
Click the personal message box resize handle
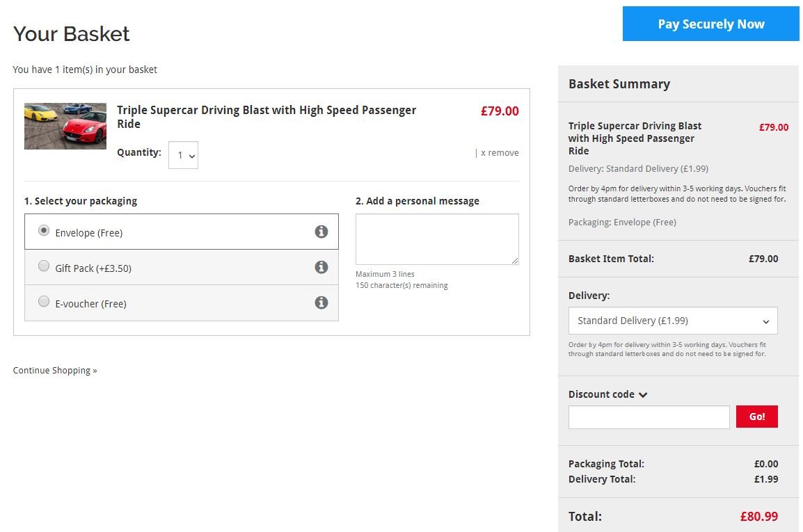point(515,261)
